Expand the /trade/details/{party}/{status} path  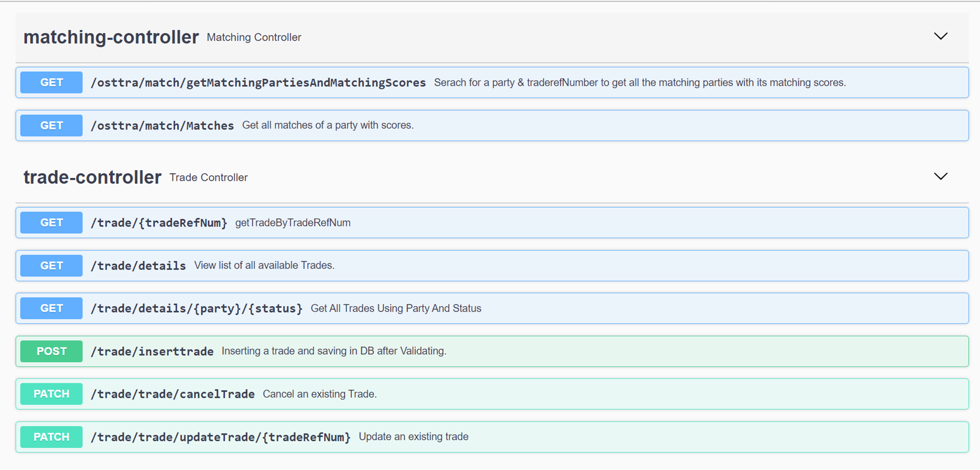(196, 308)
